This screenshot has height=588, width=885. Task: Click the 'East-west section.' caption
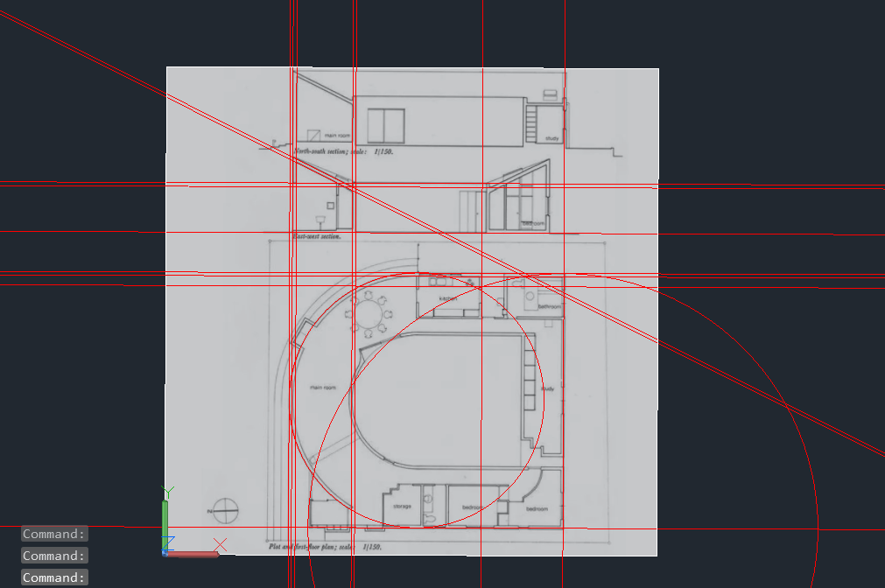pyautogui.click(x=317, y=236)
